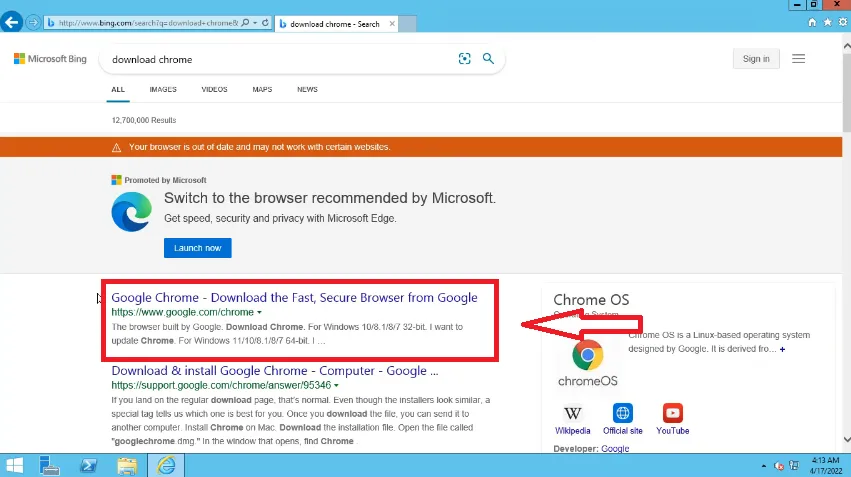Click the Promoted by Microsoft label

pos(165,180)
